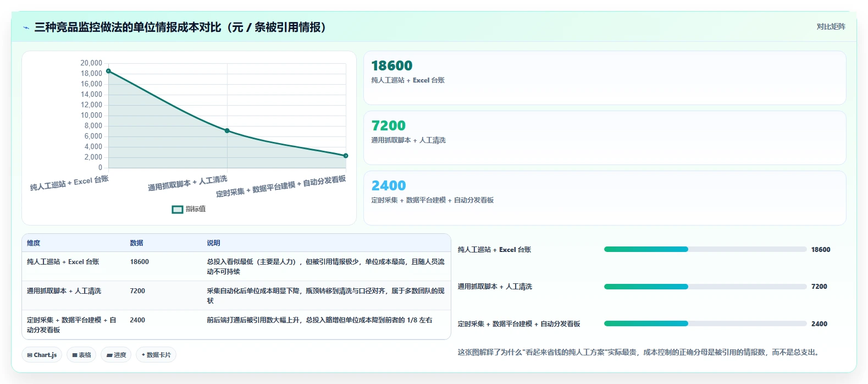Click description starting 采集自动化后单位成本
This screenshot has height=384, width=868.
(325, 296)
